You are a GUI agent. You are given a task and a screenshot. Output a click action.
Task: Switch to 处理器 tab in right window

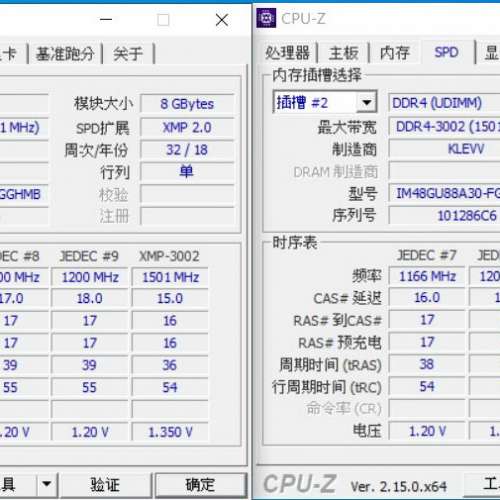[287, 53]
